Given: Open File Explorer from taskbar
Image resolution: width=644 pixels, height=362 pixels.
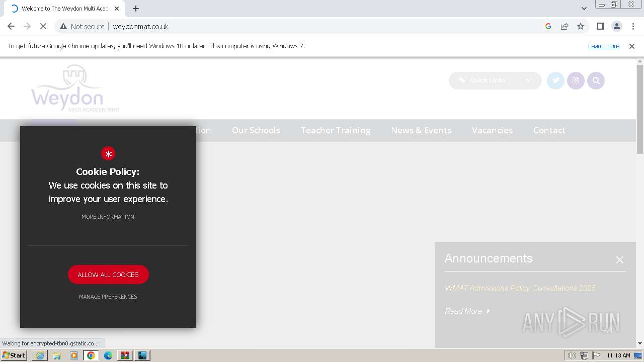Looking at the screenshot, I should tap(57, 355).
